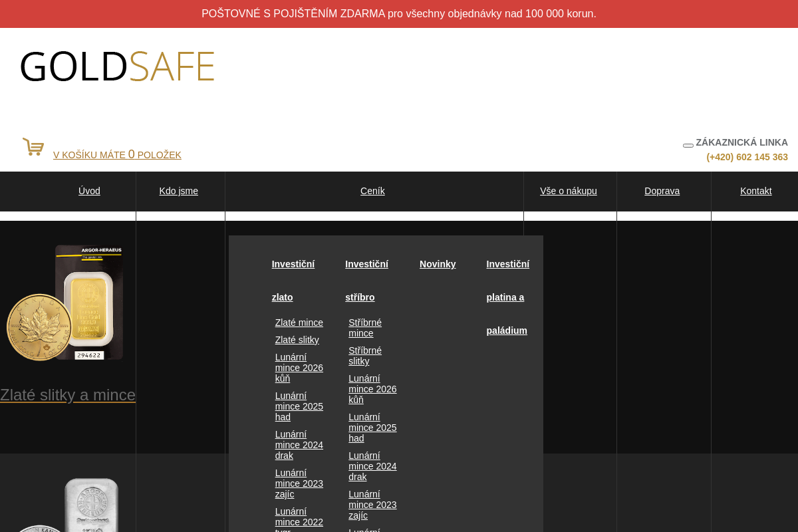Viewport: 798px width, 532px height.
Task: Open the Úvod menu item
Action: (89, 191)
